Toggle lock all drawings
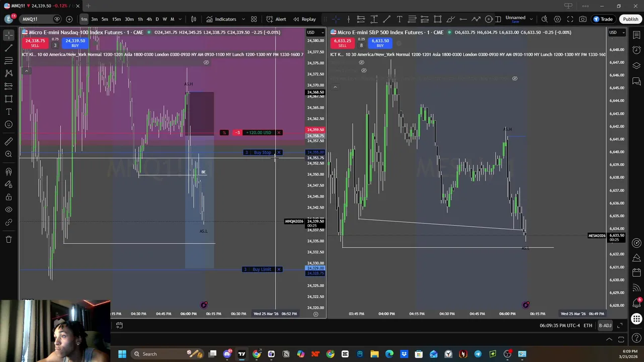644x362 pixels. [9, 197]
